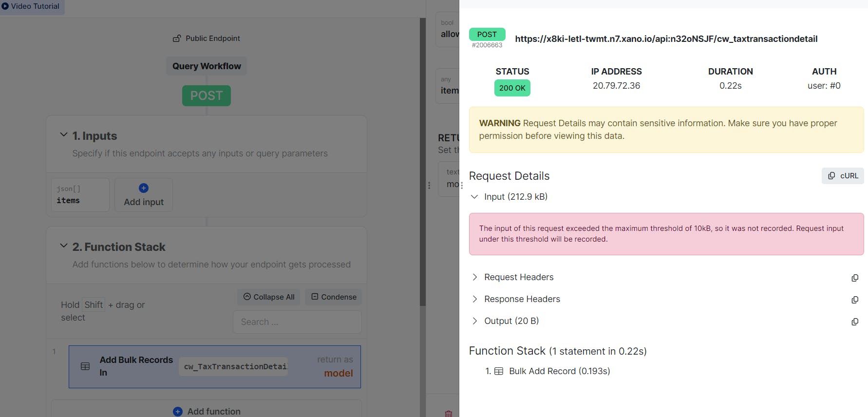Expand the Response Headers section

(474, 299)
